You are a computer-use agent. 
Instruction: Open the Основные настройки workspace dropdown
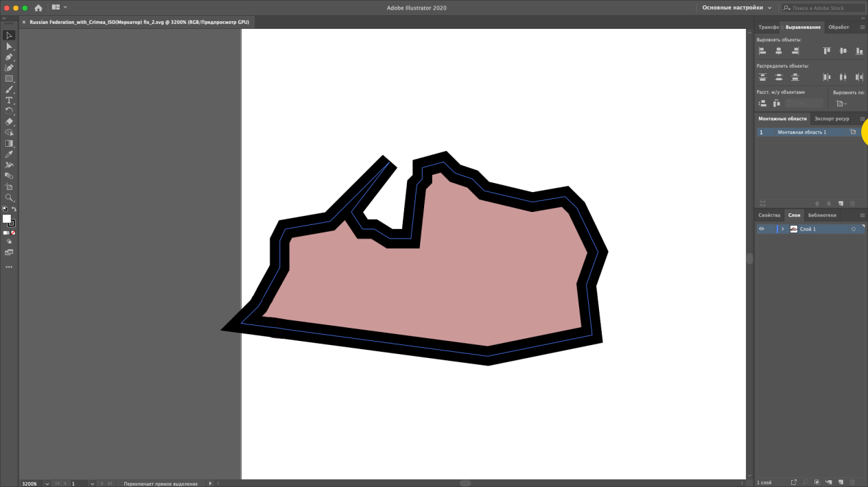click(x=737, y=8)
